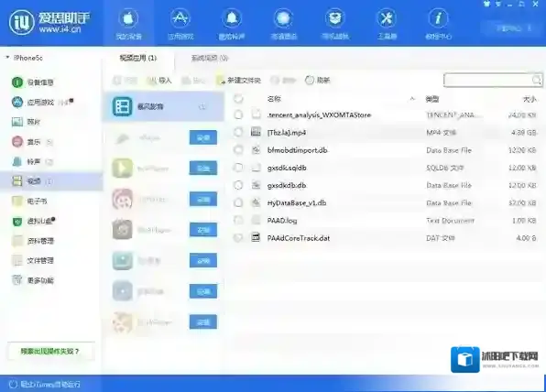Open 文件管理 in the sidebar
Viewport: 546px width, 392px height.
pyautogui.click(x=33, y=260)
